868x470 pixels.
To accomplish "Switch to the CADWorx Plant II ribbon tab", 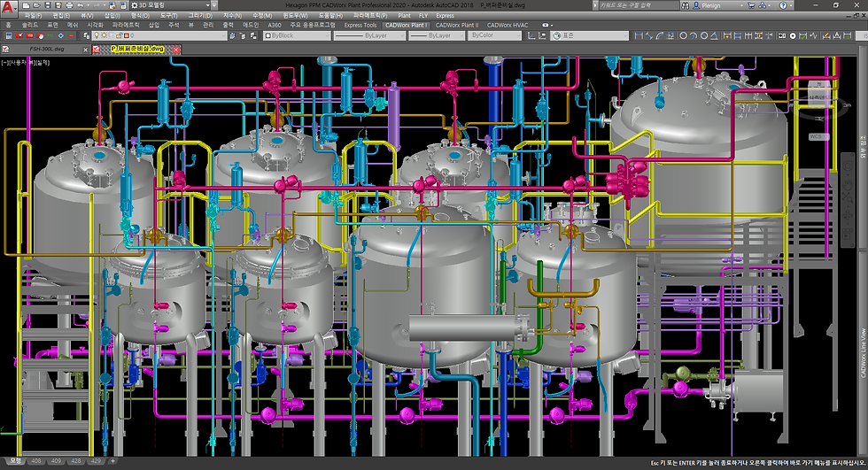I will pyautogui.click(x=459, y=26).
